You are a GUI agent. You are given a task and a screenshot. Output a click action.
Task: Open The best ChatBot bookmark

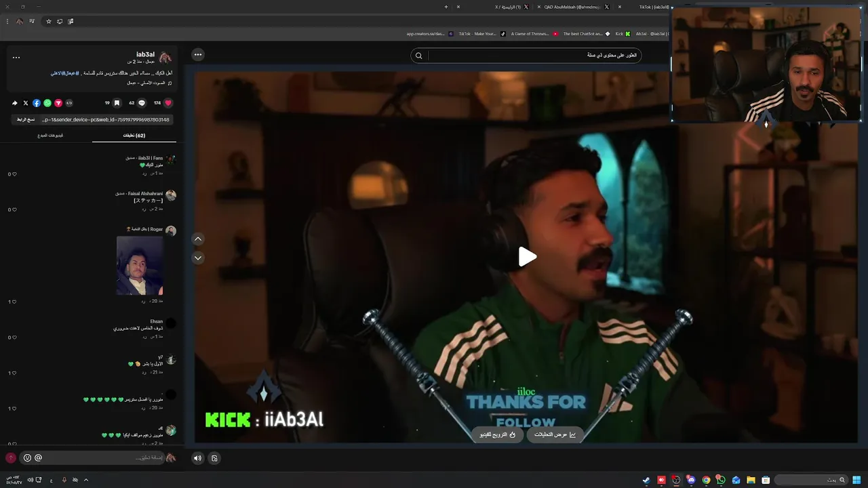click(587, 34)
